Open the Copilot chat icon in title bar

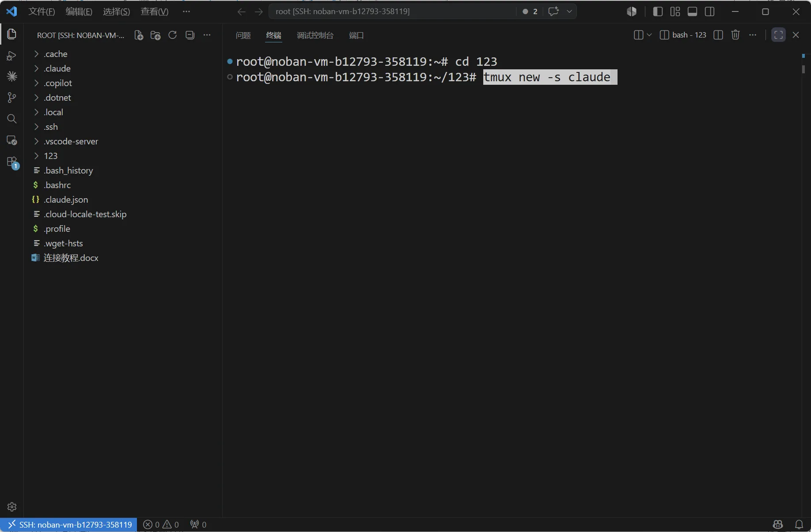point(553,11)
